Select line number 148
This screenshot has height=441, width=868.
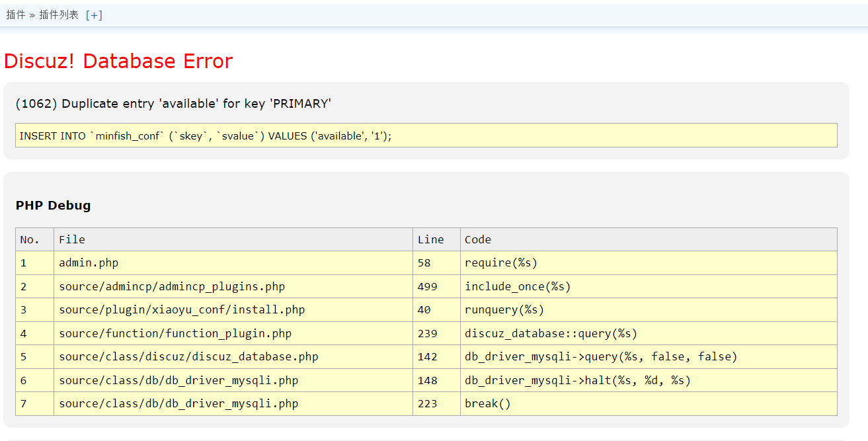coord(437,380)
